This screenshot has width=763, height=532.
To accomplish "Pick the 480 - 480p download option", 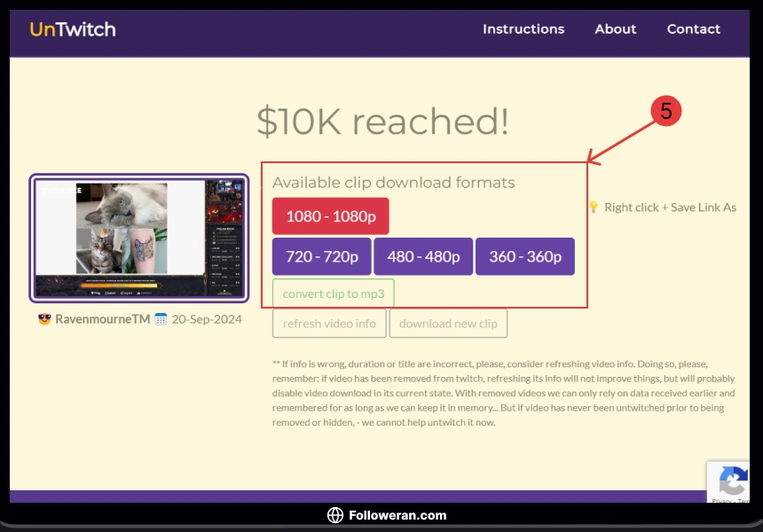I will (423, 257).
